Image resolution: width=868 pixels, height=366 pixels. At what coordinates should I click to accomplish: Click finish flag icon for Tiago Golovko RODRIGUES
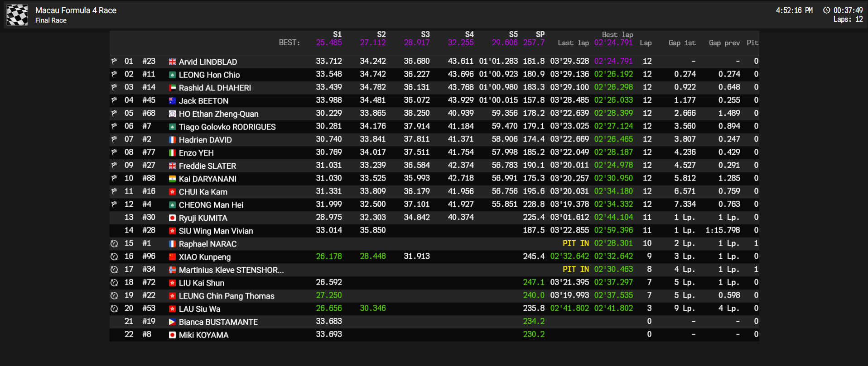[x=114, y=127]
